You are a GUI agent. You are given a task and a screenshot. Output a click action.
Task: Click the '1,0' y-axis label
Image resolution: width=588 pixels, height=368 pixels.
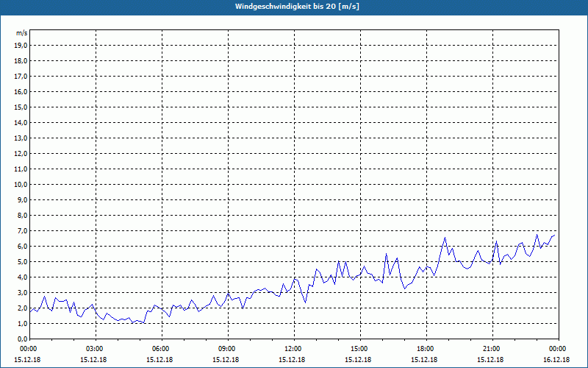pyautogui.click(x=22, y=323)
